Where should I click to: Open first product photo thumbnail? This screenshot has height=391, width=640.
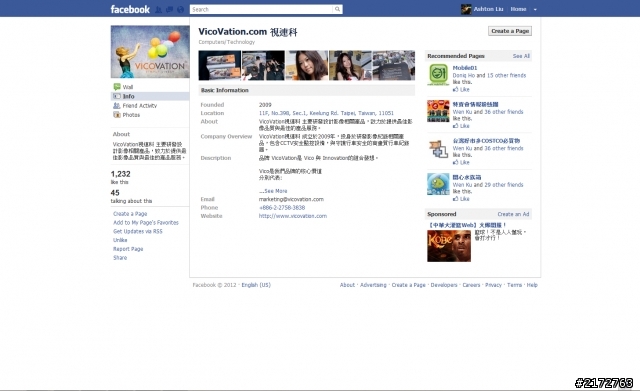(220, 65)
